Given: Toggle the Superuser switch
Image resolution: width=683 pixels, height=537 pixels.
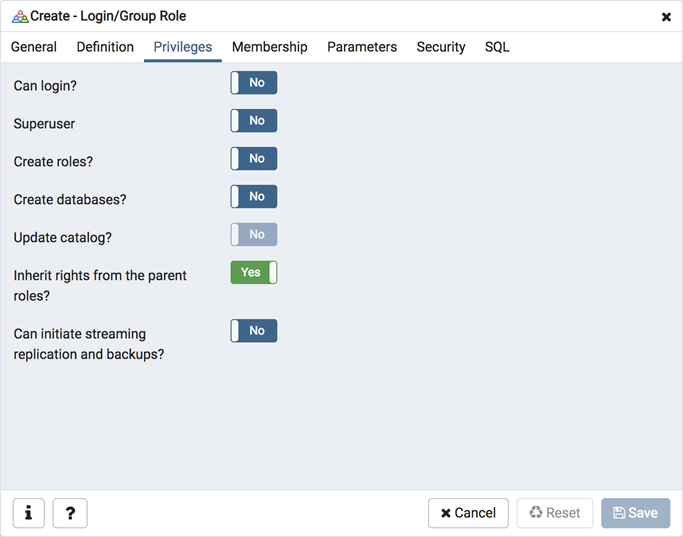Looking at the screenshot, I should point(254,121).
